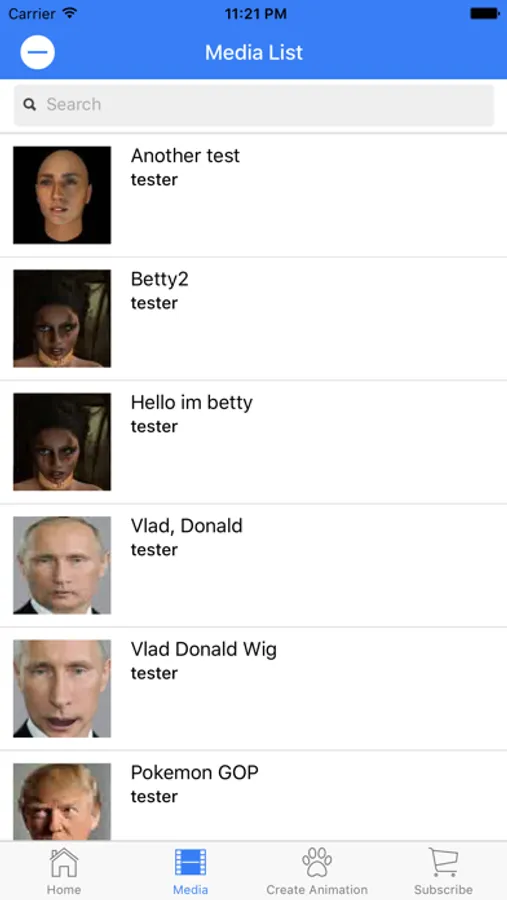507x900 pixels.
Task: Open the Hello im betty thumbnail
Action: 62,442
